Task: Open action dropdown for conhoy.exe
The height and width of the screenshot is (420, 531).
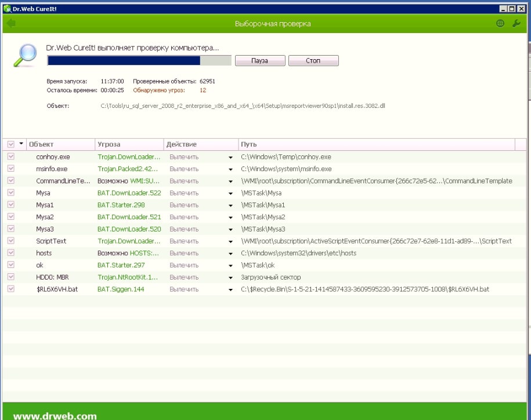Action: point(230,157)
